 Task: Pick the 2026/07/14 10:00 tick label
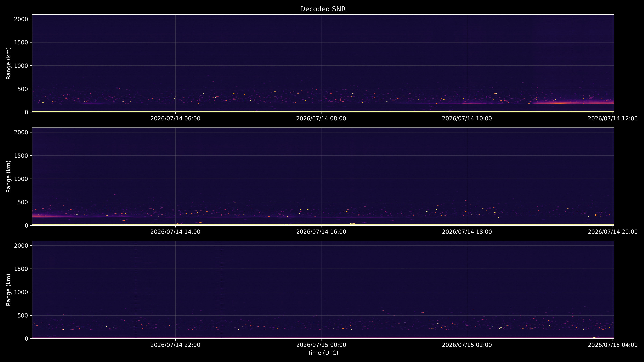coord(467,119)
